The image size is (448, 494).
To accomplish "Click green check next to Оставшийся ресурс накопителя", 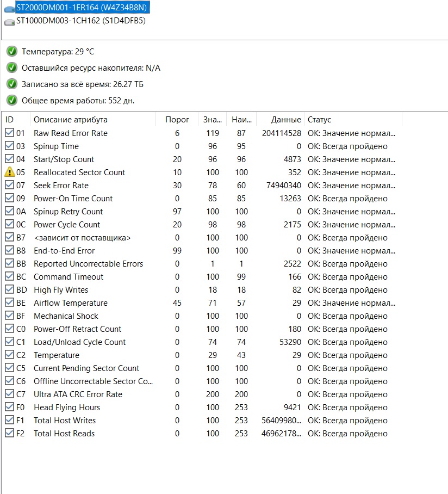I will (x=12, y=68).
